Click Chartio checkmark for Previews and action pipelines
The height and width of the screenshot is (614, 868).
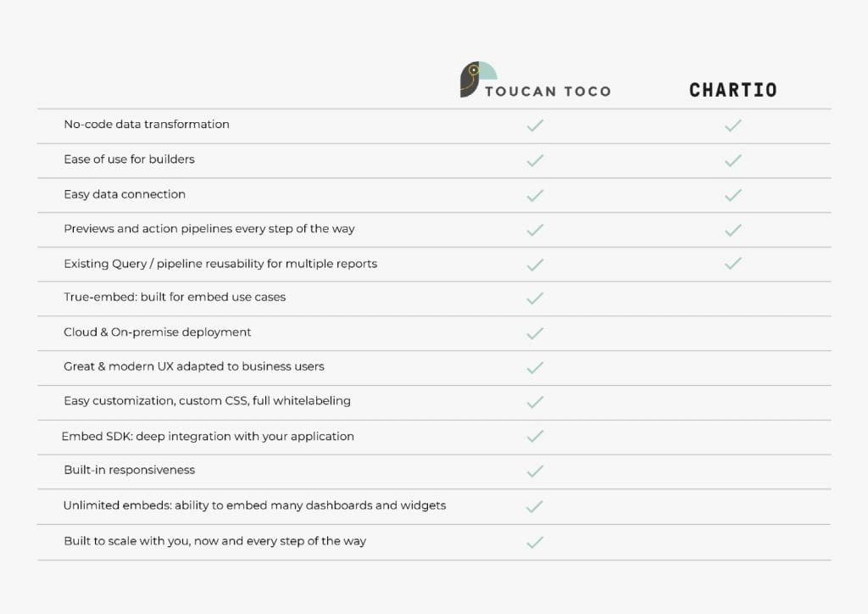point(733,230)
